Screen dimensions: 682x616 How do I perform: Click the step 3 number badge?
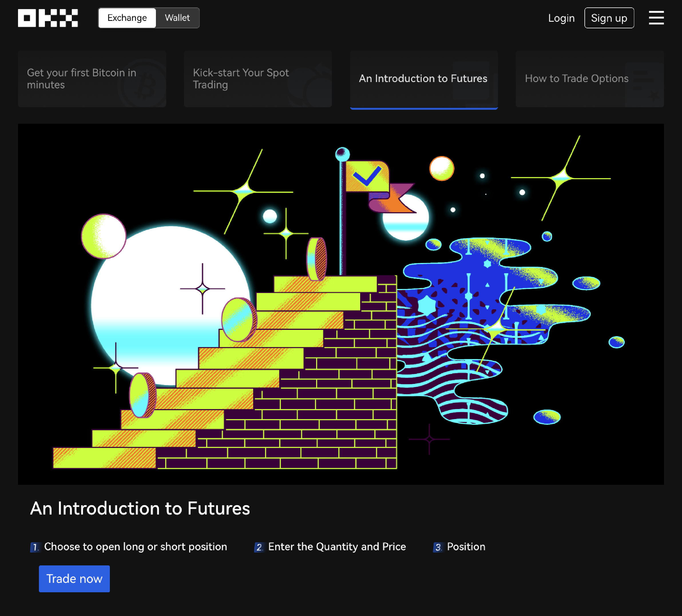point(438,547)
